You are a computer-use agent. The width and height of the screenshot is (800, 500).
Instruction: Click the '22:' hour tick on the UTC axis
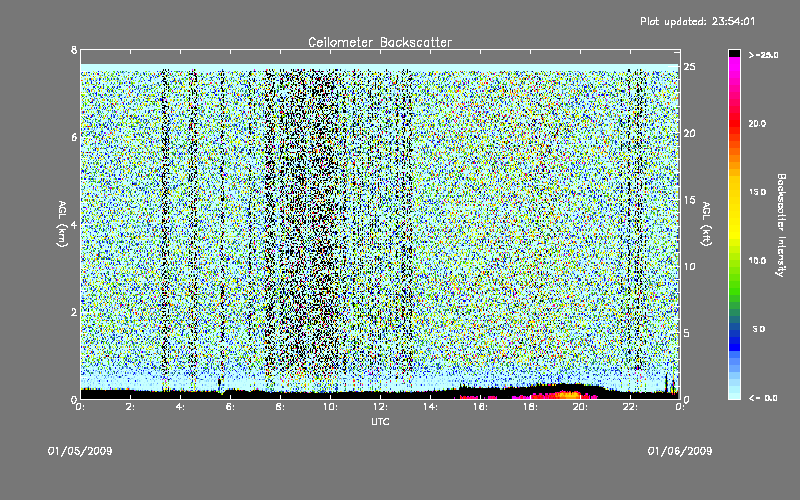point(630,407)
